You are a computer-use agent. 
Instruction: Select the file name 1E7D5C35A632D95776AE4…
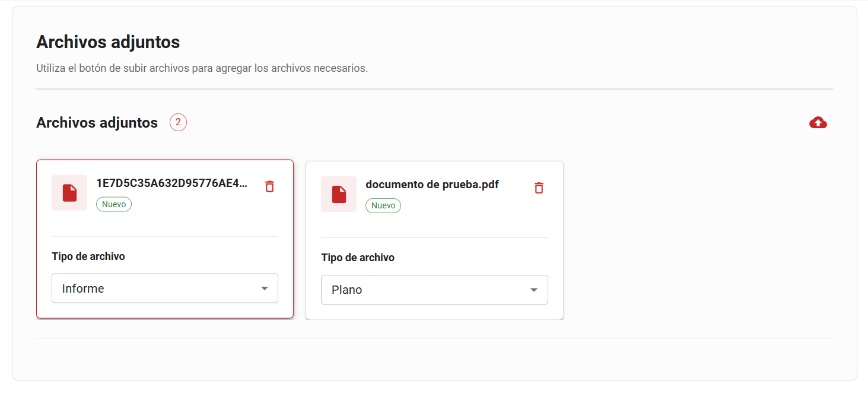coord(172,183)
